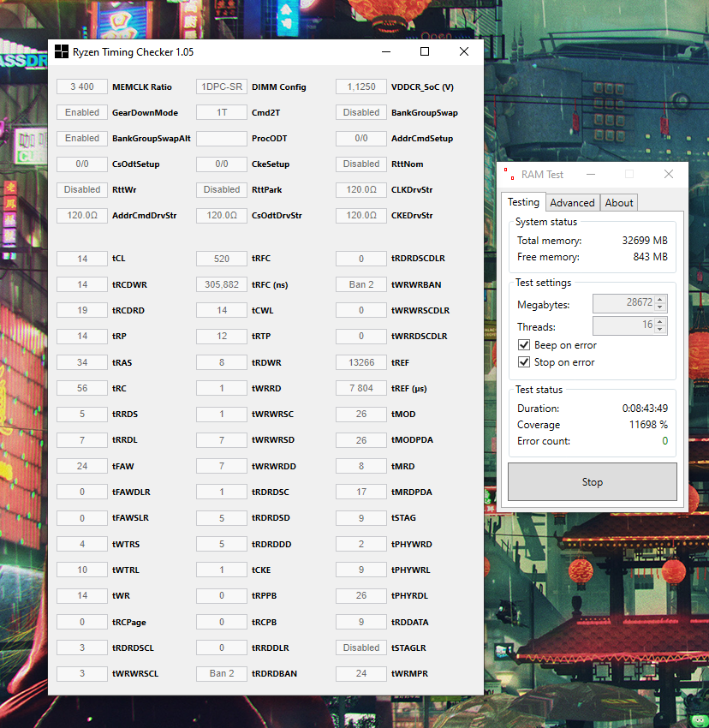The image size is (709, 728).
Task: Click the RAM Test app icon
Action: (509, 174)
